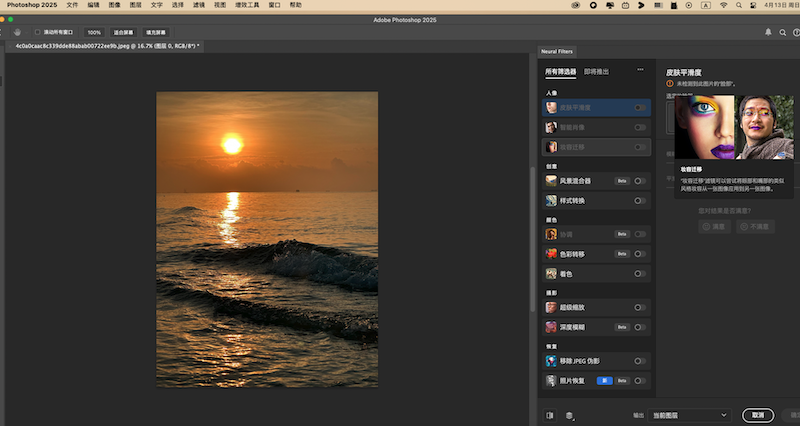Click the 超级缩放 filter icon
800x426 pixels.
pyautogui.click(x=551, y=307)
